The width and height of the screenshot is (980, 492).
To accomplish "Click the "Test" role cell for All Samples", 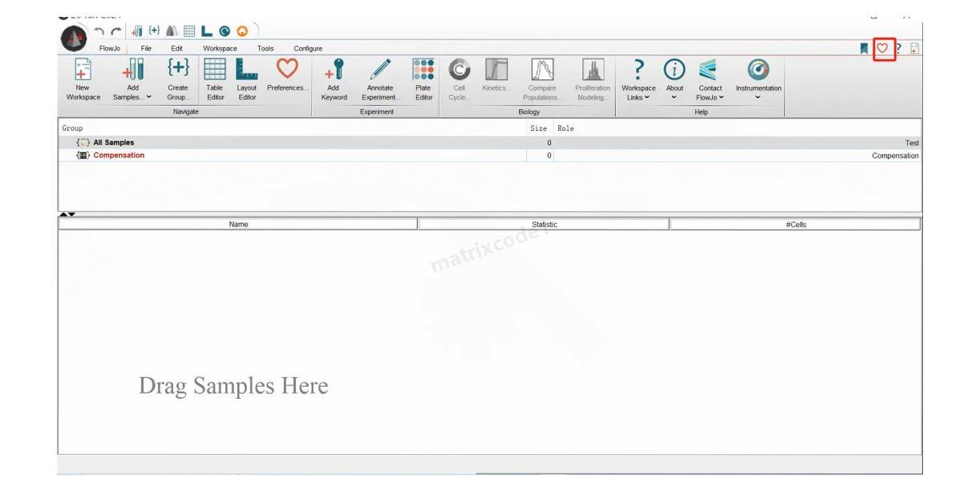I will [x=912, y=143].
